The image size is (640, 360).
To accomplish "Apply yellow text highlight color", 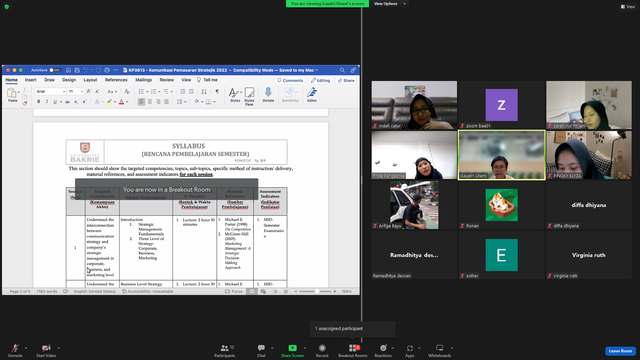I will [109, 102].
